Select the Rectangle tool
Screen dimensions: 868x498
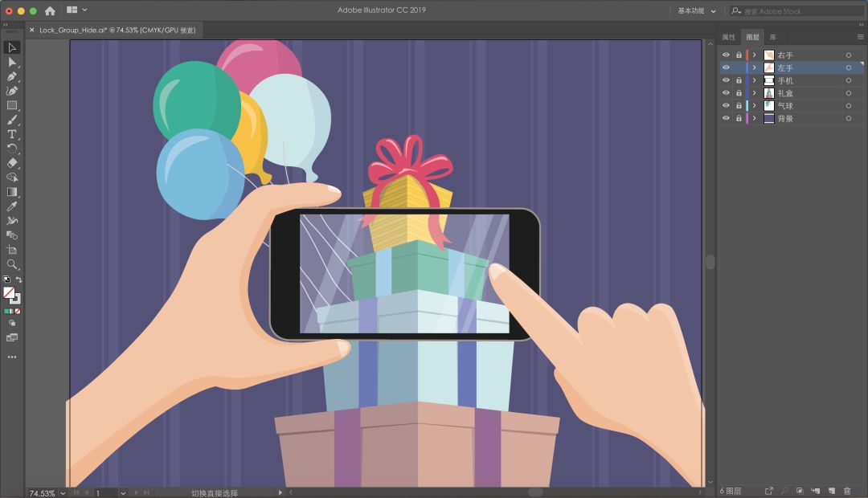click(x=12, y=105)
